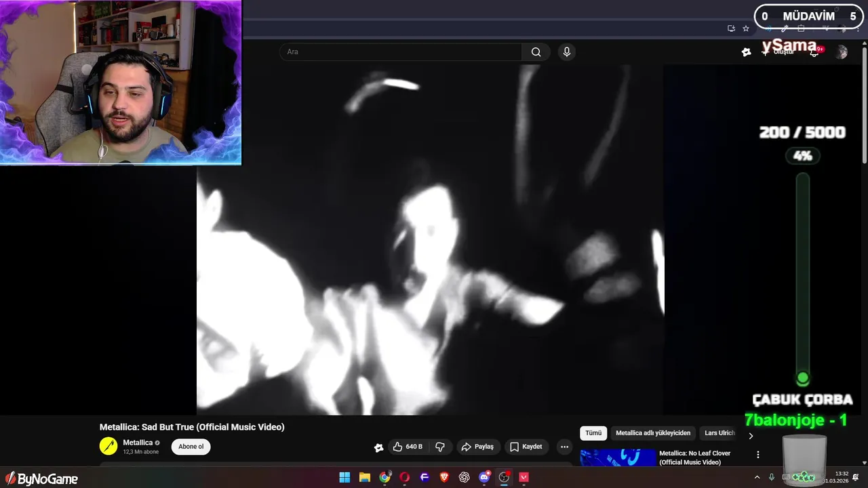Open ChatGPT app from taskbar

pyautogui.click(x=465, y=477)
